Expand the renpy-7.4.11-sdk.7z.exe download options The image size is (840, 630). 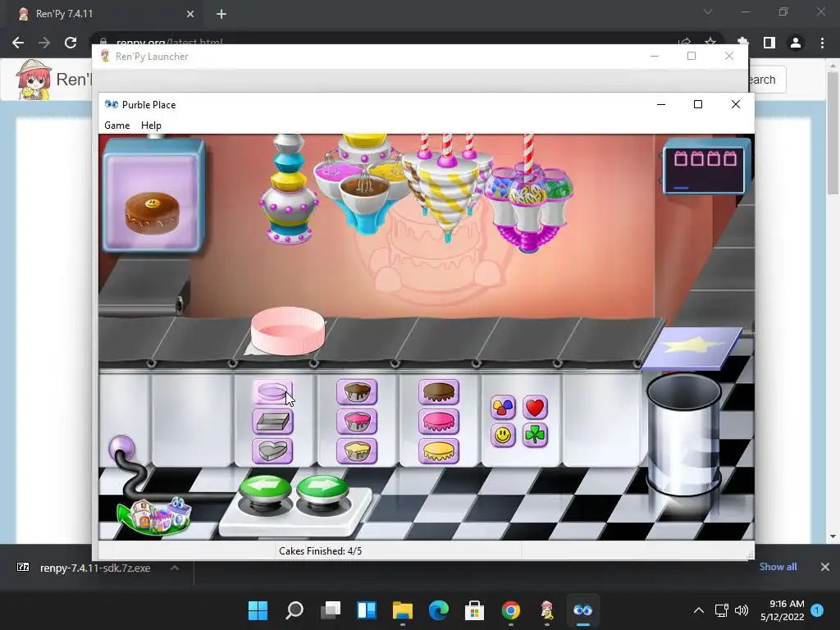(x=175, y=568)
